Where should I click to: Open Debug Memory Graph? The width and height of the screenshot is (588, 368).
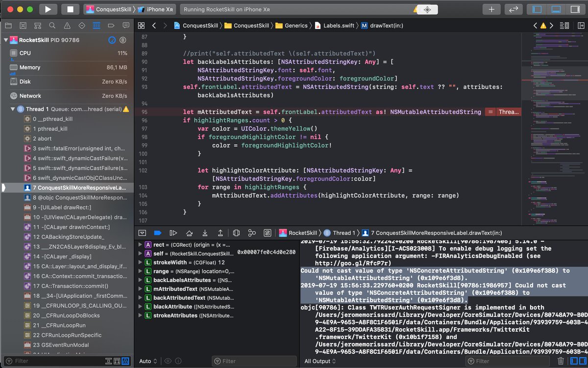coord(252,233)
